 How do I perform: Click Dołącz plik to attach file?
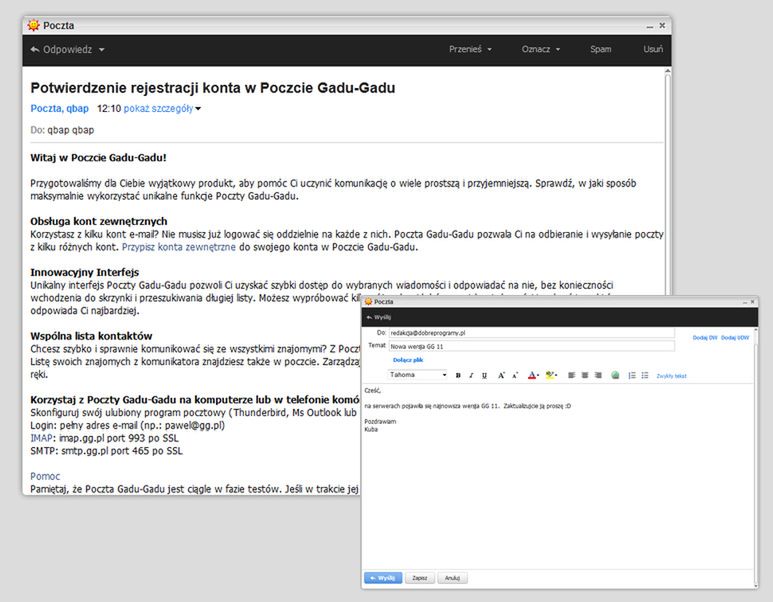tap(408, 360)
